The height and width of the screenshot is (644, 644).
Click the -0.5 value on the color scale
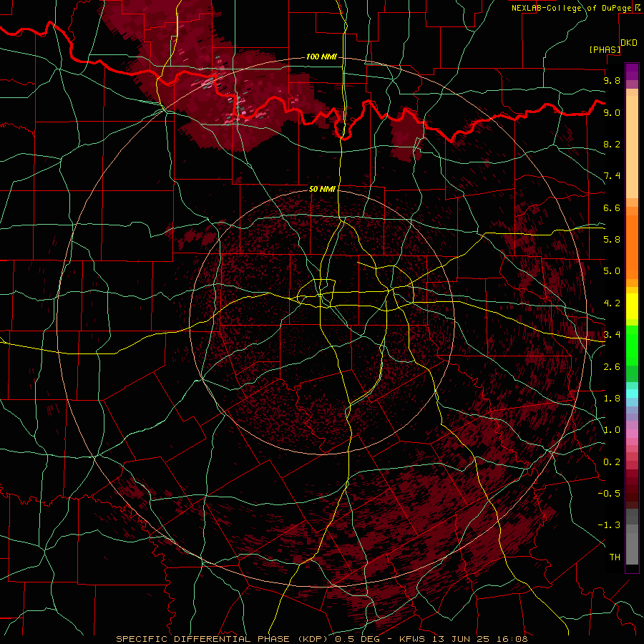609,494
